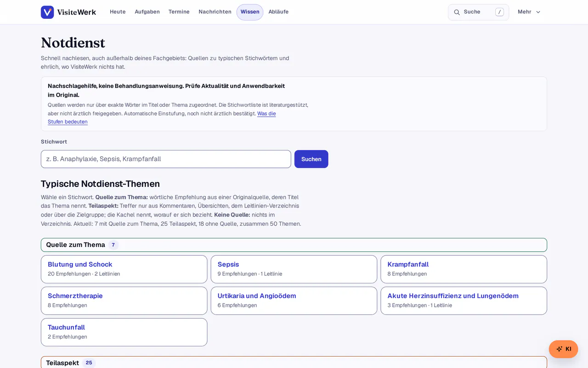Click the search magnifier icon
Screen dimensions: 588x368
coord(457,12)
